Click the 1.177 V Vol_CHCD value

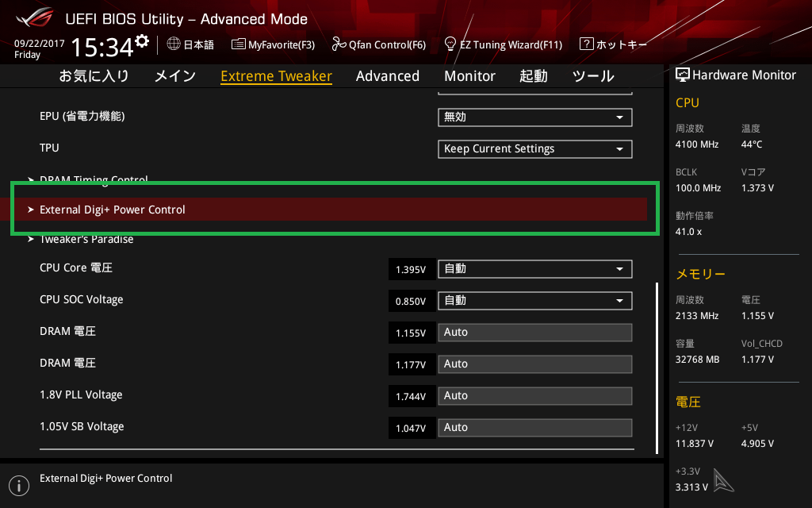(757, 360)
